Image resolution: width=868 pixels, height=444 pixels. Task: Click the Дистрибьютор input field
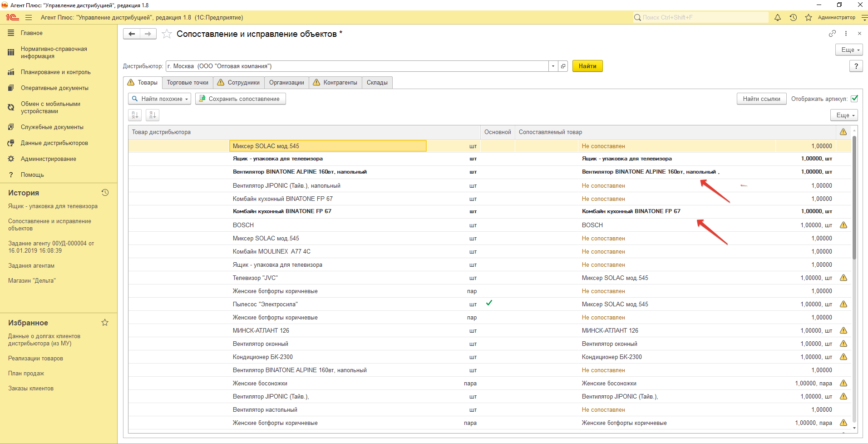357,66
